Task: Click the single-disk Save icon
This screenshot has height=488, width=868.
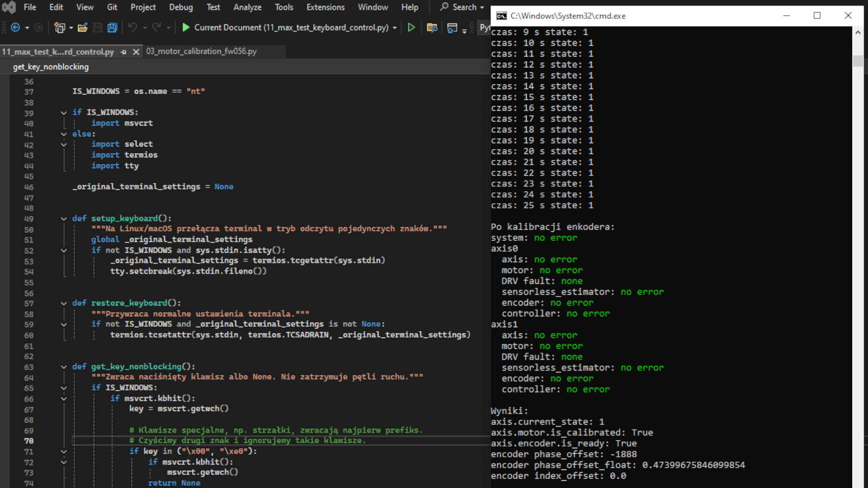Action: 97,28
